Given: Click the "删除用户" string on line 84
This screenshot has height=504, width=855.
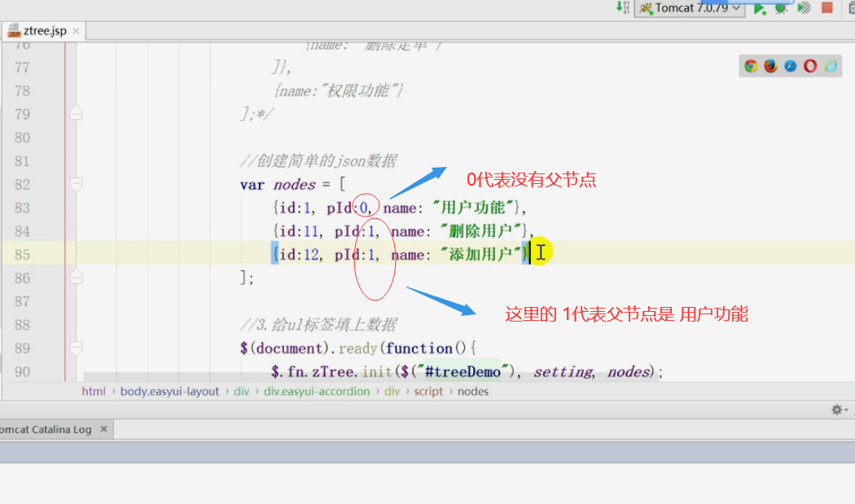Looking at the screenshot, I should coord(481,231).
